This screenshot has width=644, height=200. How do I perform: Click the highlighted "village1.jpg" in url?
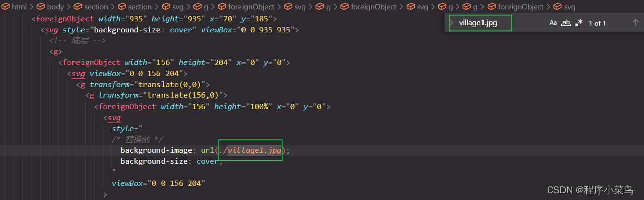pyautogui.click(x=255, y=151)
